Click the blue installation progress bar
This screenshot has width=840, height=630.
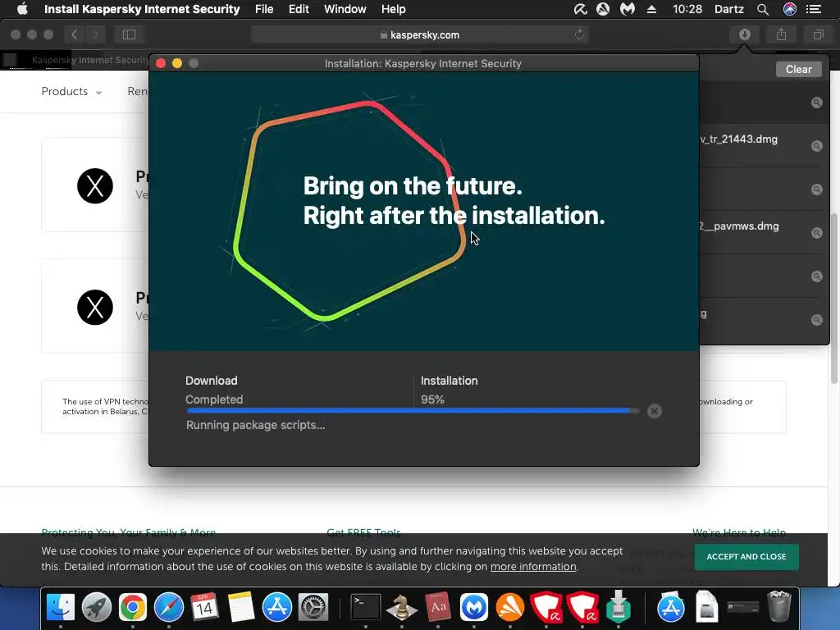click(413, 411)
